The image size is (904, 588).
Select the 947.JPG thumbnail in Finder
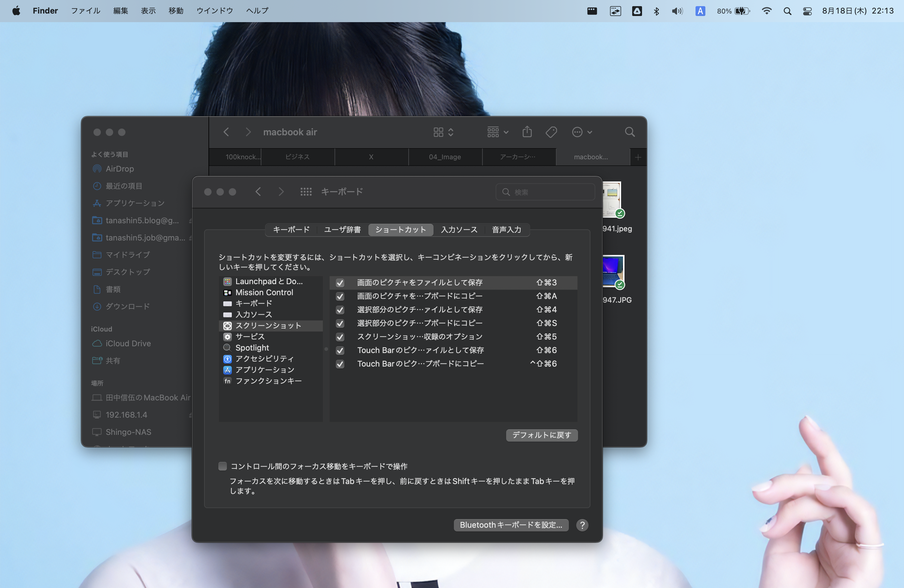click(613, 272)
